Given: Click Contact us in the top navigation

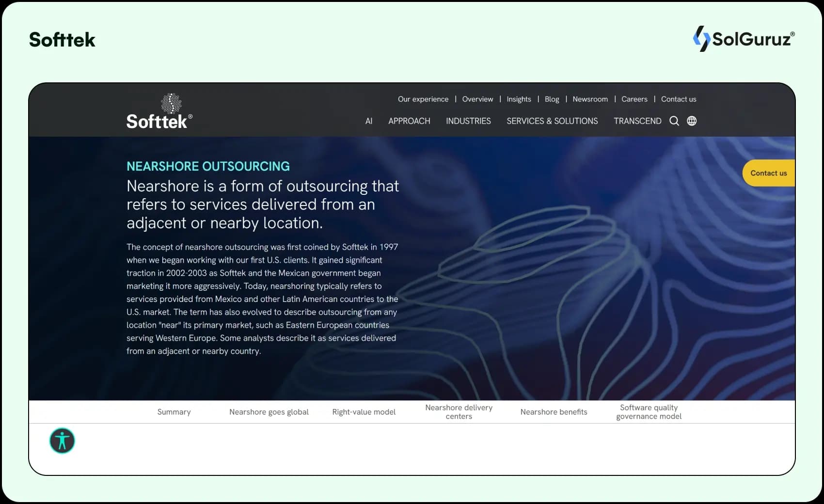Looking at the screenshot, I should tap(679, 99).
